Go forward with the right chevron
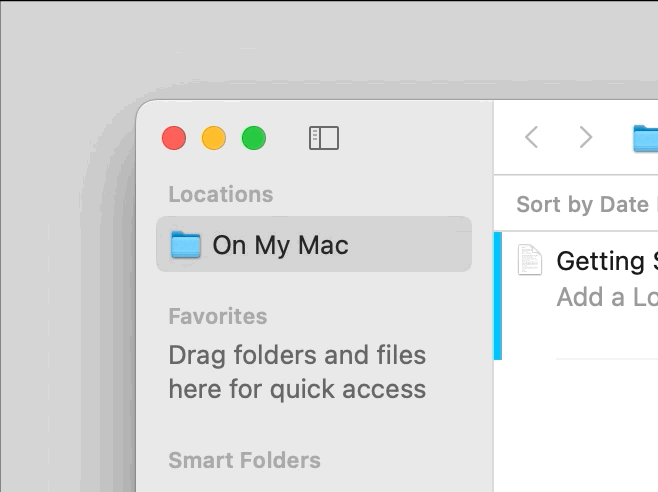This screenshot has height=492, width=658. tap(586, 137)
